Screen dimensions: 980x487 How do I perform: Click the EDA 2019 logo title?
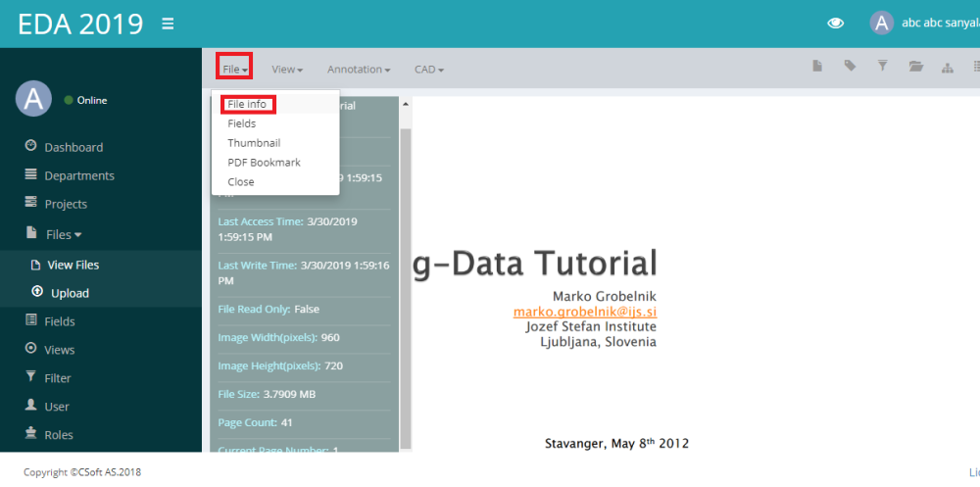pyautogui.click(x=80, y=24)
